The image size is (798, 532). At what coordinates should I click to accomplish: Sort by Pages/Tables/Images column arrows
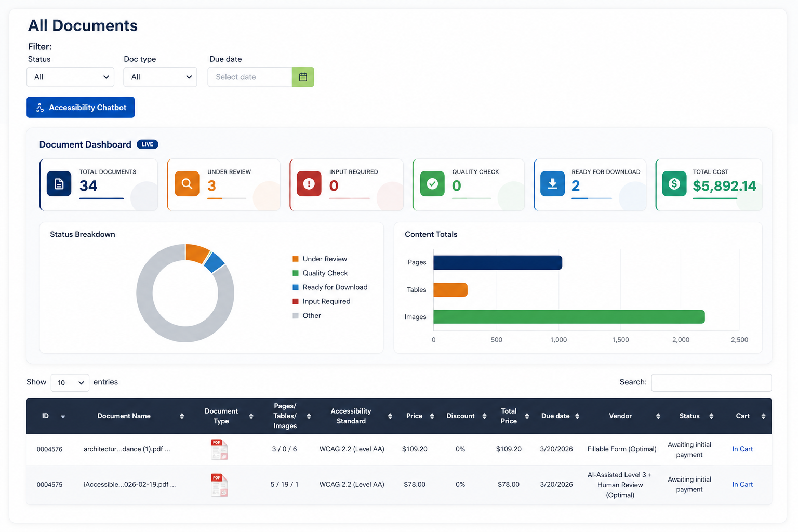(309, 416)
